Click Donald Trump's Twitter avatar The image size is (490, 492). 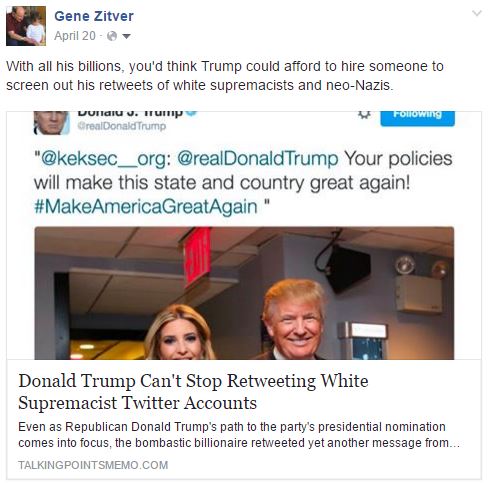click(x=51, y=123)
